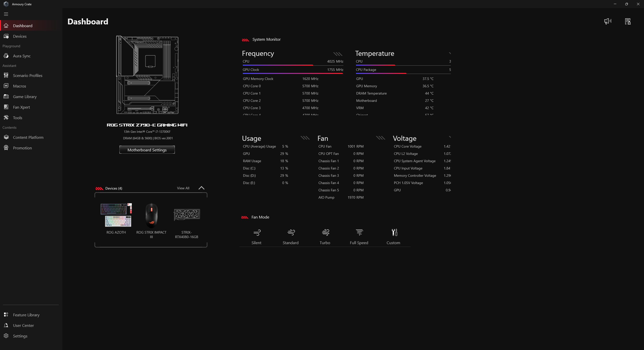Open the Fan Xpert icon
This screenshot has width=644, height=350.
(x=6, y=107)
